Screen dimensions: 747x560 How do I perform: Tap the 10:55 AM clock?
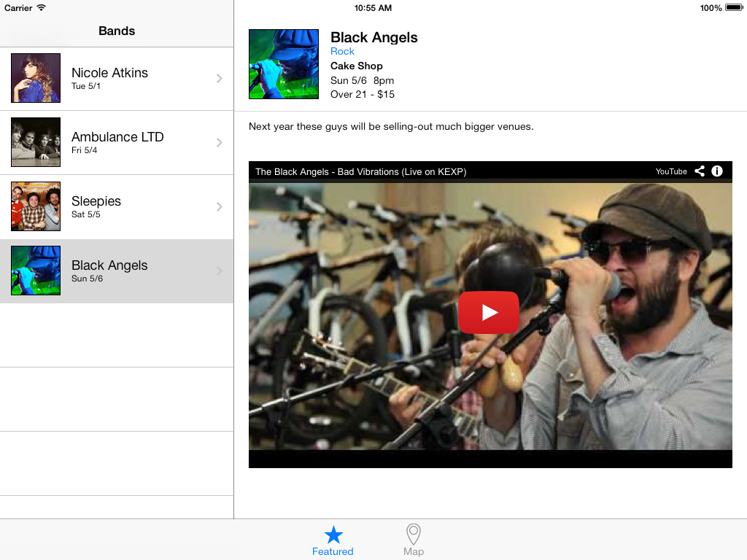373,8
